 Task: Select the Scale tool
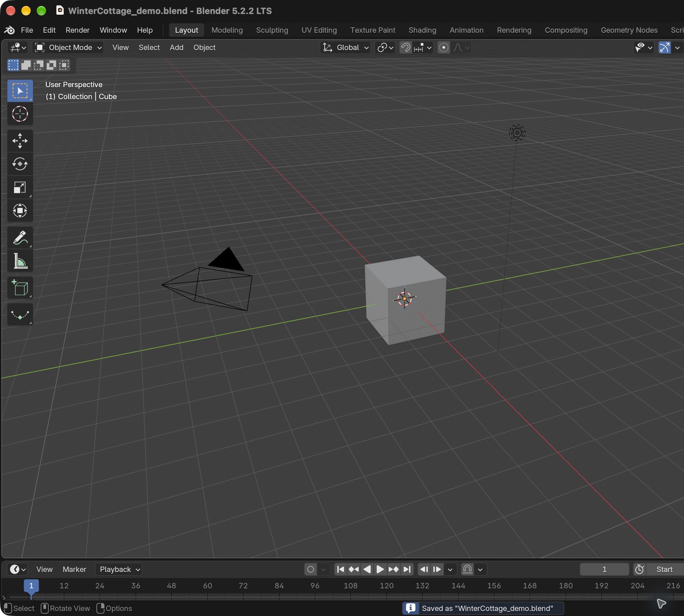[x=20, y=187]
